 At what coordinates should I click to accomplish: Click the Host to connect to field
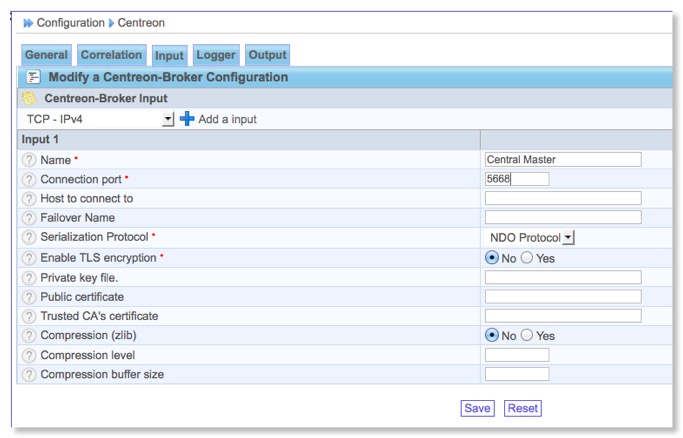coord(562,199)
